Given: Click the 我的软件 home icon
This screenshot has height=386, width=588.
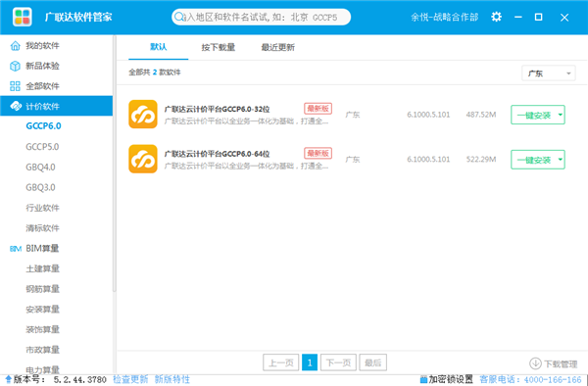Looking at the screenshot, I should 15,46.
